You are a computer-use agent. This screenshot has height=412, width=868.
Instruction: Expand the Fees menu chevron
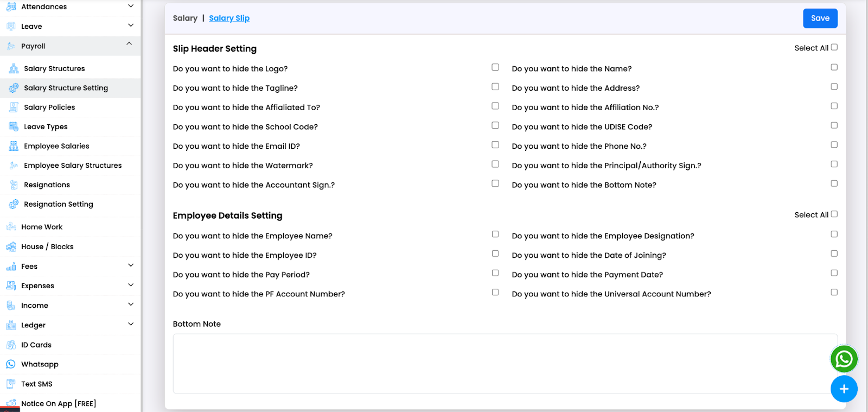click(131, 265)
